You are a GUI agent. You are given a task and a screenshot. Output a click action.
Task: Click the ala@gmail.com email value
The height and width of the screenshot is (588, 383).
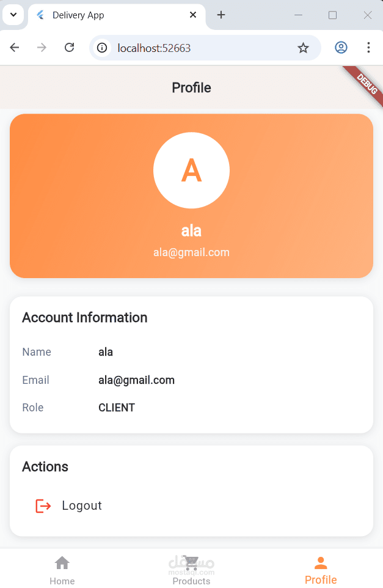(136, 380)
